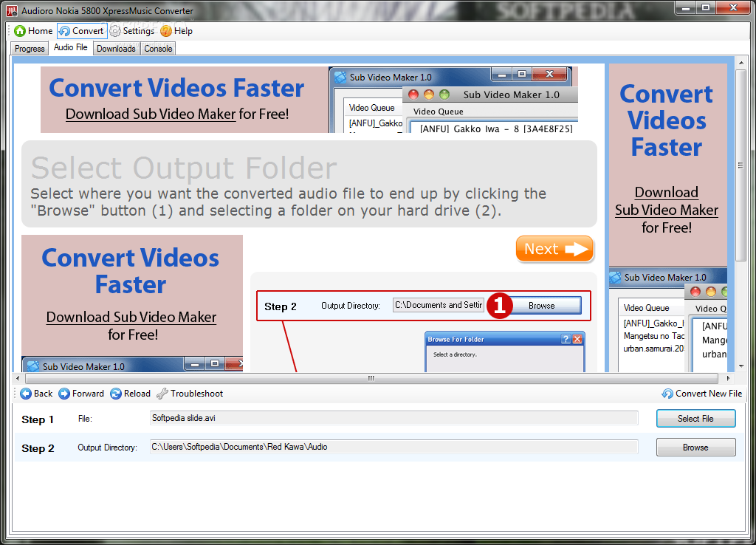Close the Audioro converter window
This screenshot has height=545, width=756.
pos(733,7)
